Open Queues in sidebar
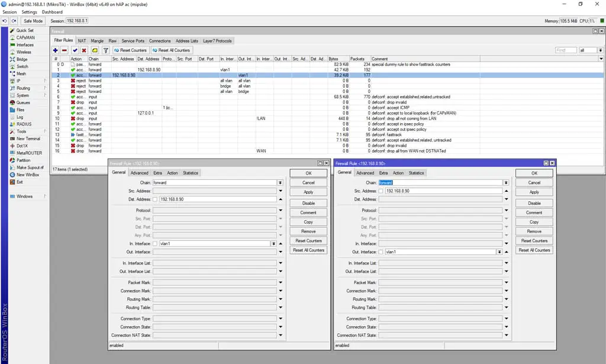This screenshot has height=364, width=606. (x=23, y=102)
